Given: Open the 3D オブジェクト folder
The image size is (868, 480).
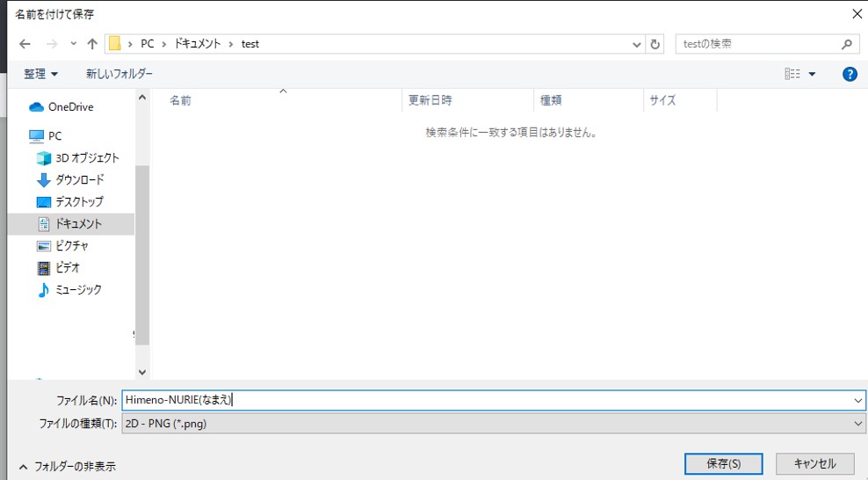Looking at the screenshot, I should click(87, 158).
